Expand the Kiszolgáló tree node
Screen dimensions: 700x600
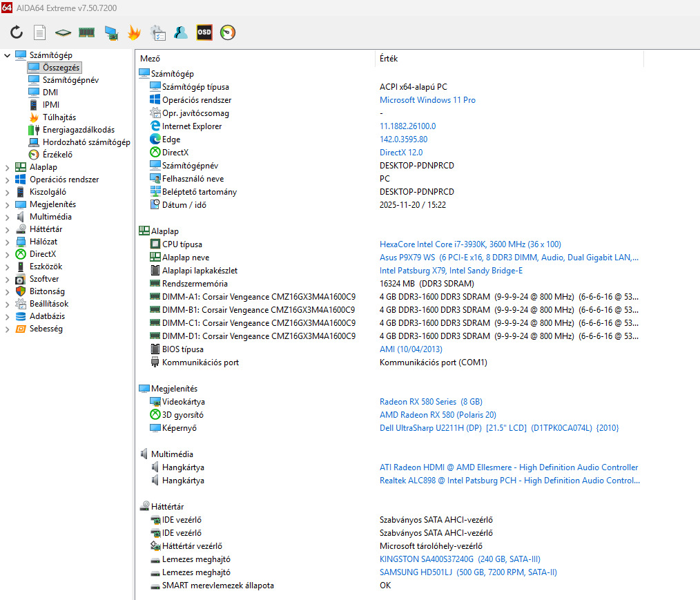7,193
